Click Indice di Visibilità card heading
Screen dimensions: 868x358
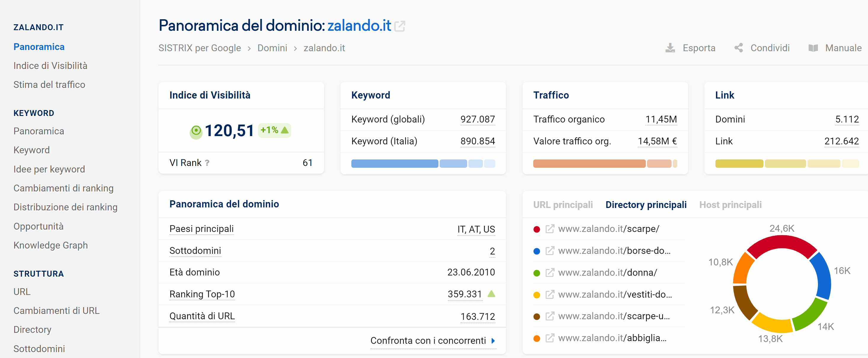tap(209, 95)
